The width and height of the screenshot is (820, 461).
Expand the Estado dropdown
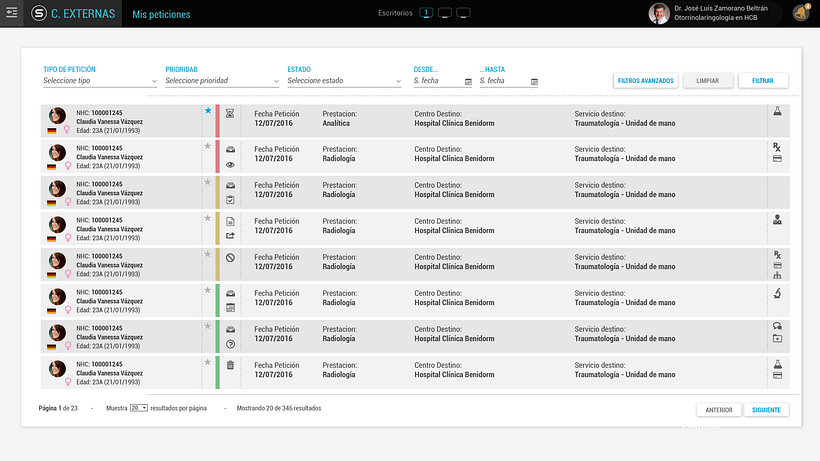344,81
